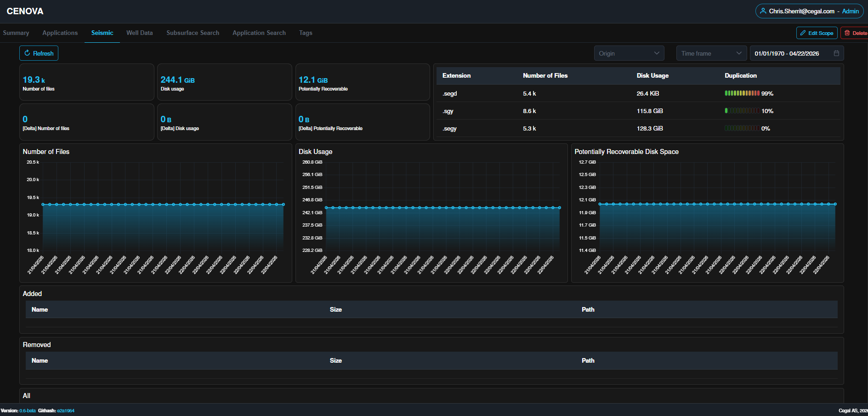Click the pencil icon on Edit Scope
Screen dimensions: 868x416
803,33
